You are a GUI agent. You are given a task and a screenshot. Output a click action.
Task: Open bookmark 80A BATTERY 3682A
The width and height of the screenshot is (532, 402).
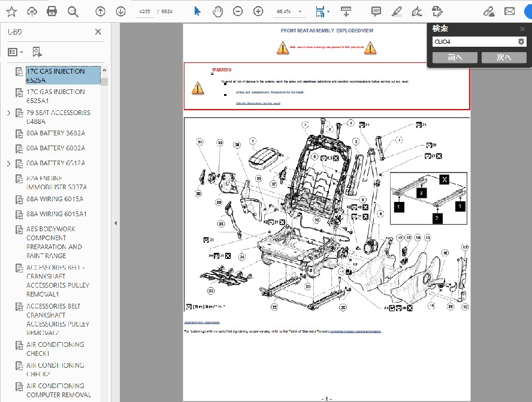tap(56, 134)
